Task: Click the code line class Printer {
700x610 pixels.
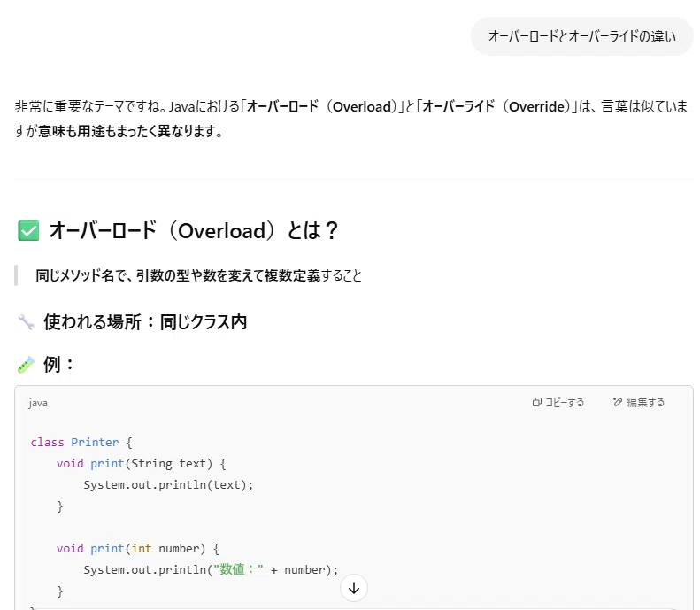Action: coord(81,442)
